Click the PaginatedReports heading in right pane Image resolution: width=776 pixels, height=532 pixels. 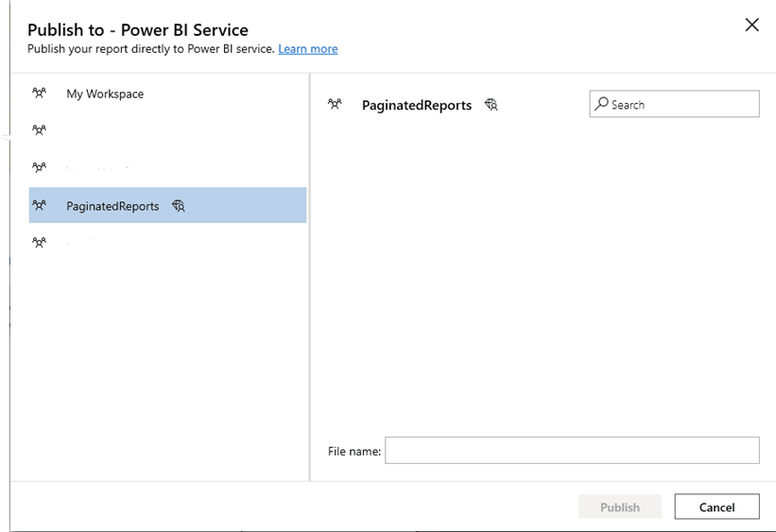click(417, 105)
